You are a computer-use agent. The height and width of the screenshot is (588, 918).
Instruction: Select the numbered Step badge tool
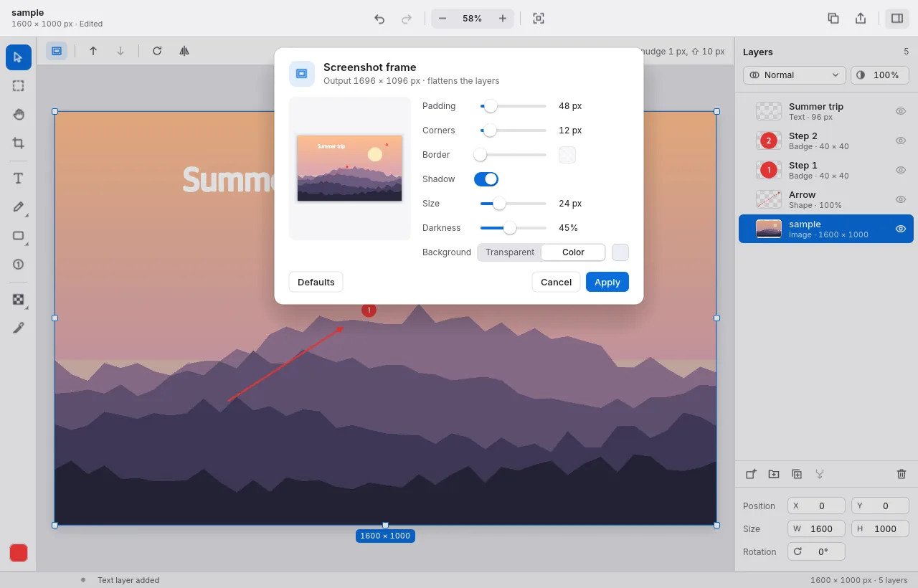(19, 265)
